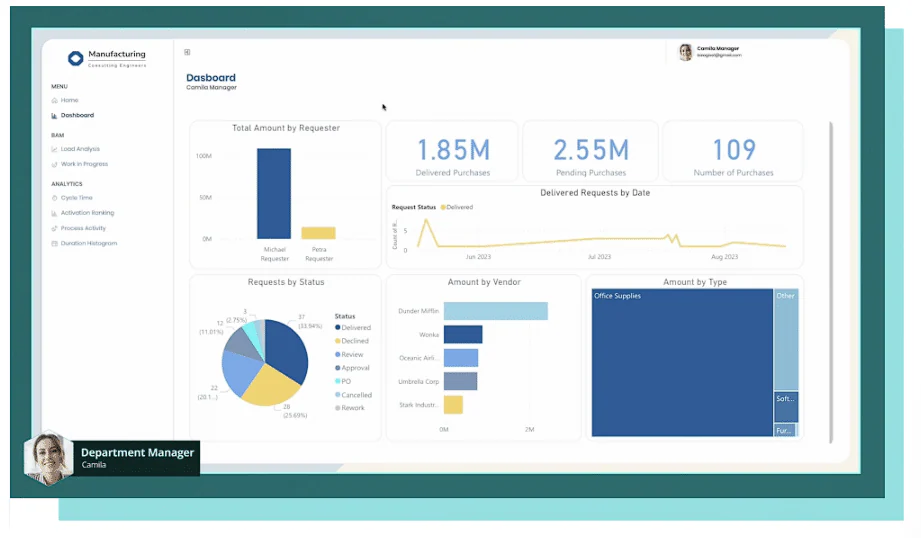Viewport: 921px width, 538px height.
Task: Click the Activation Ranking icon
Action: (55, 213)
